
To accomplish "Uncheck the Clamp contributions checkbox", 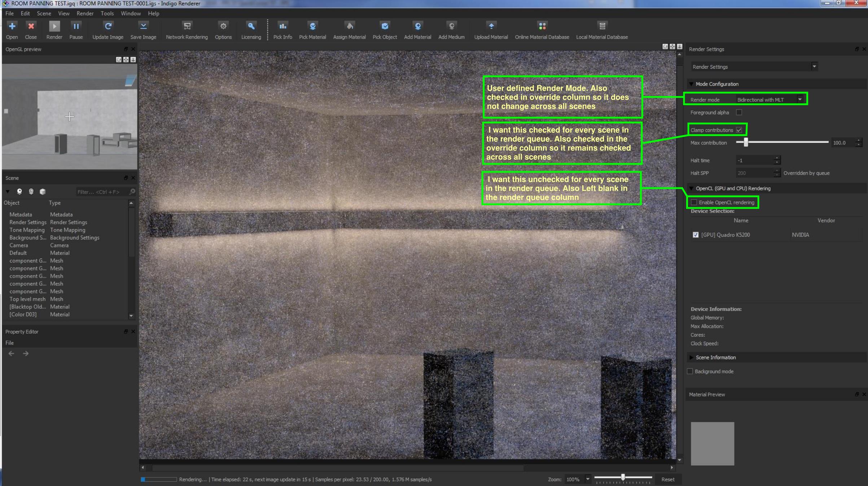I will tap(739, 130).
